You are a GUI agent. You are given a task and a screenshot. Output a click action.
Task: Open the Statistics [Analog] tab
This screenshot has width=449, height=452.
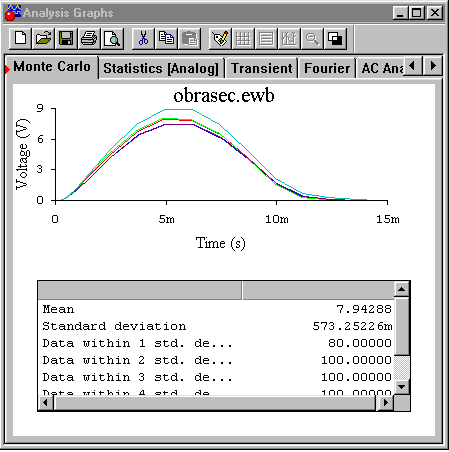click(161, 68)
